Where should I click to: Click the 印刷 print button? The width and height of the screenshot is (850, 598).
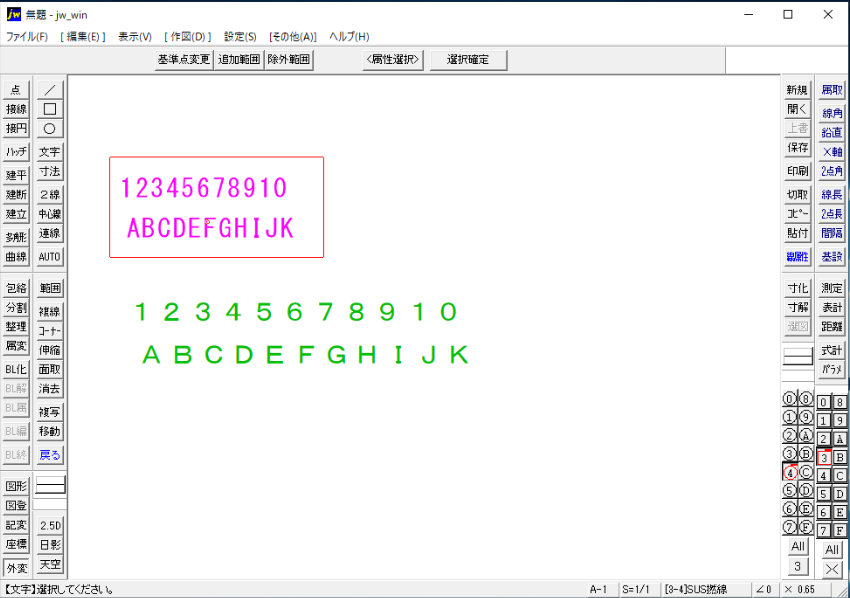(x=797, y=171)
